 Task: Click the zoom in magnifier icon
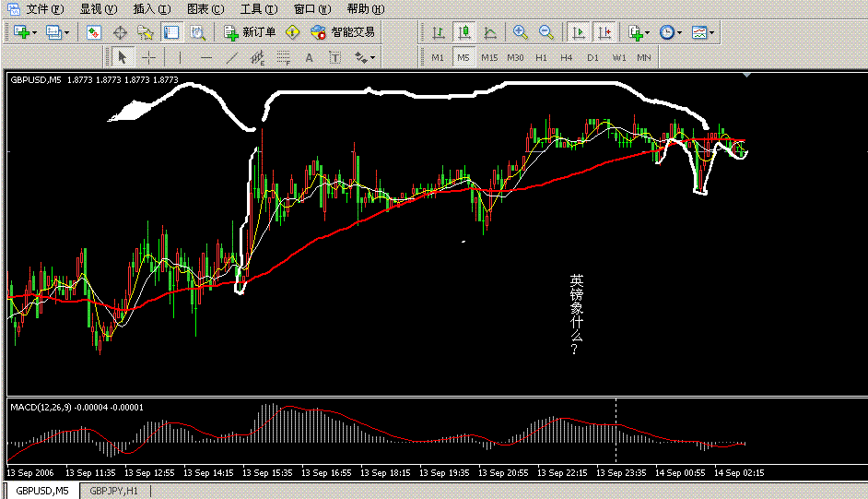point(521,32)
